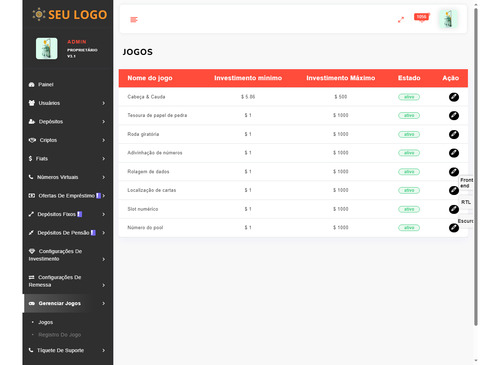
Task: Switch to Frontend via side tab
Action: point(466,183)
